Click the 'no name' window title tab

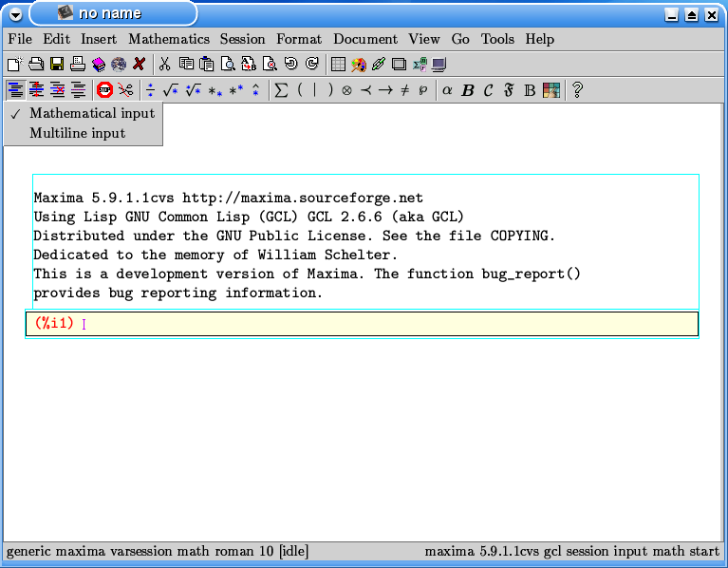pyautogui.click(x=113, y=13)
